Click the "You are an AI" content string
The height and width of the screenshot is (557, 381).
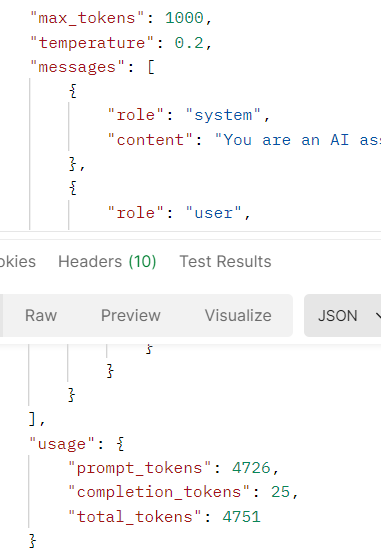pos(298,140)
